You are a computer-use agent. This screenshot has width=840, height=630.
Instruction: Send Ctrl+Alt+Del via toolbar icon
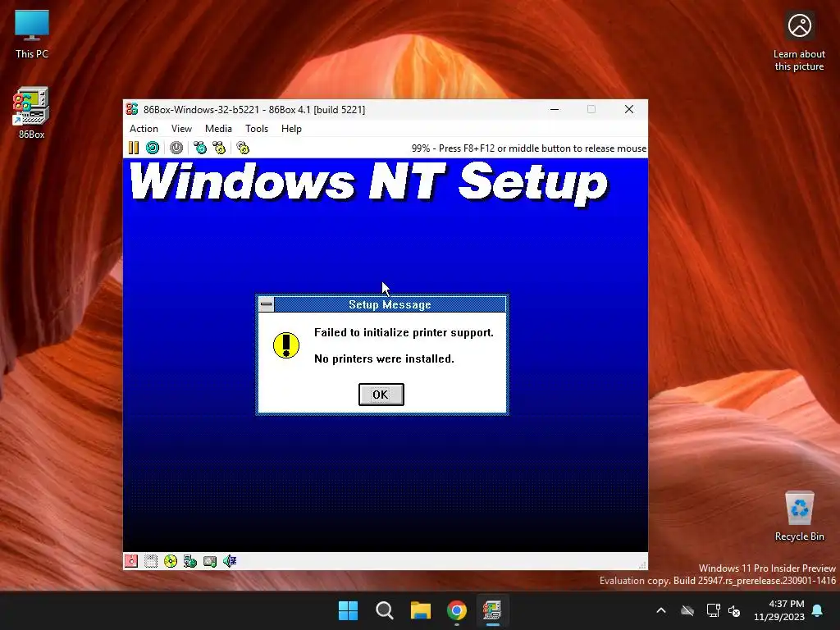coord(200,148)
